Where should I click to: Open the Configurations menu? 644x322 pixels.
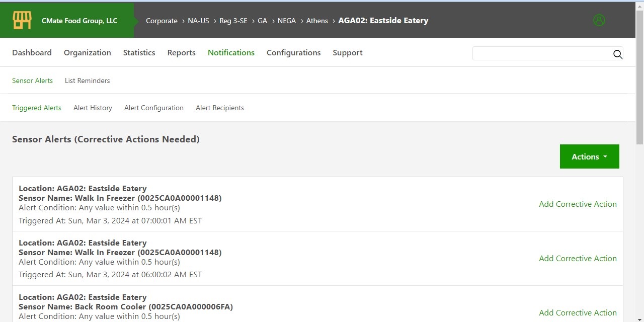tap(294, 52)
